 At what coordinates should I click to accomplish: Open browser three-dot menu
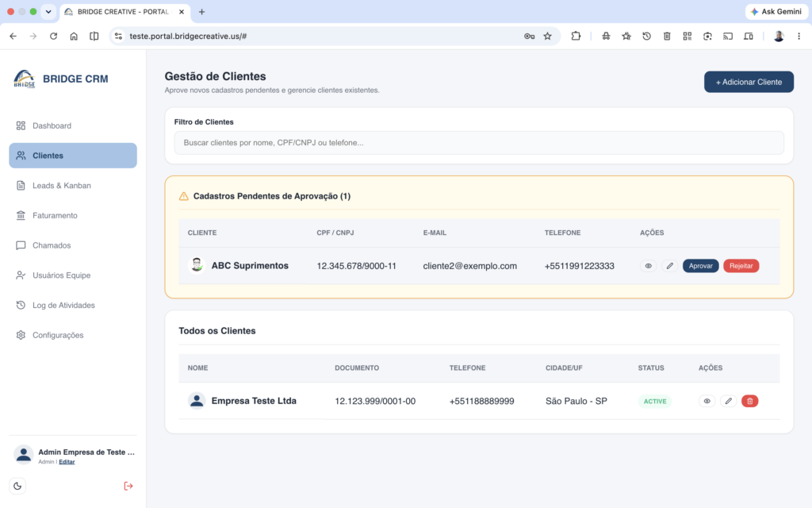799,37
